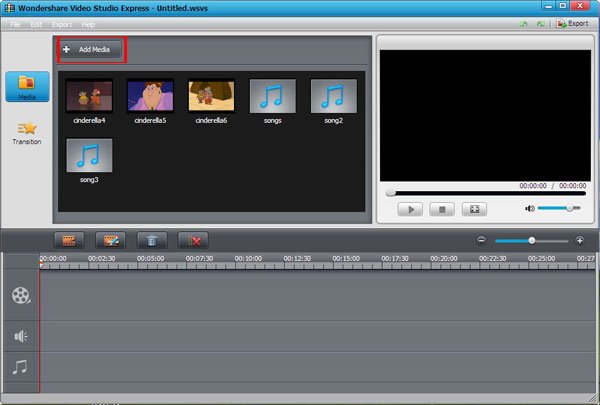The image size is (600, 405).
Task: Open the Help menu
Action: [88, 24]
